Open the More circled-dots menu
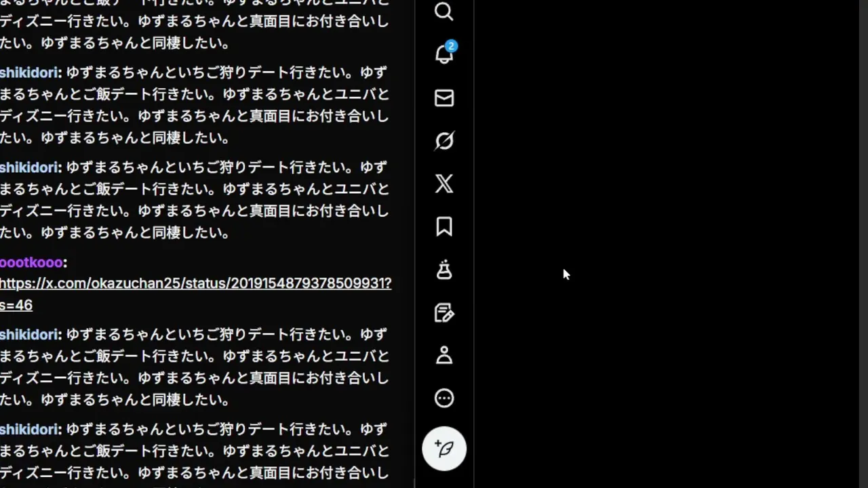This screenshot has width=868, height=488. tap(444, 398)
